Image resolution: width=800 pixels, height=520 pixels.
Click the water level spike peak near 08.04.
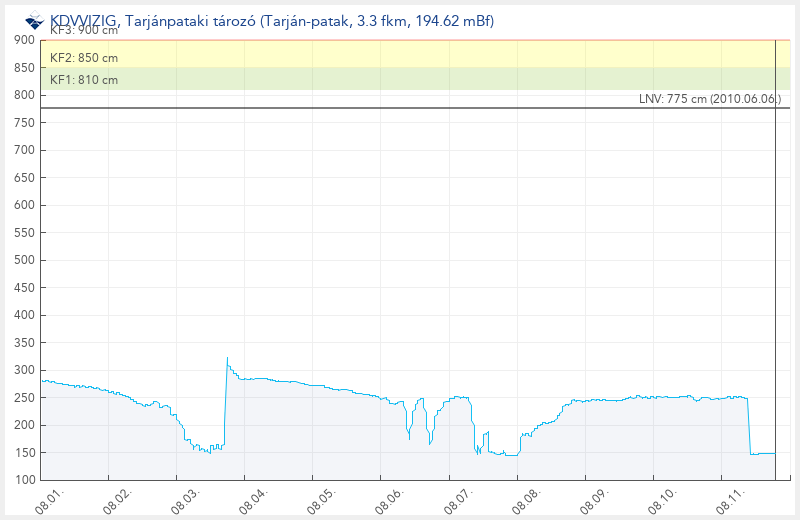227,358
